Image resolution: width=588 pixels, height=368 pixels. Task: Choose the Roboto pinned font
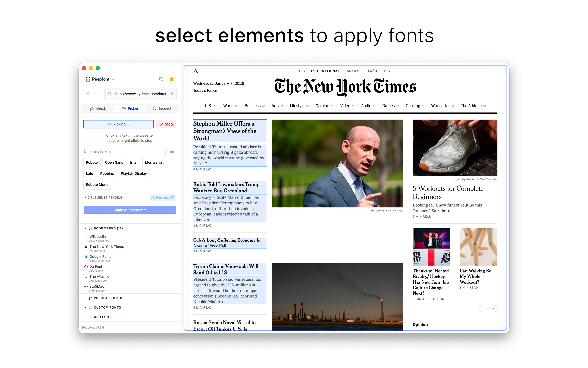pos(92,162)
